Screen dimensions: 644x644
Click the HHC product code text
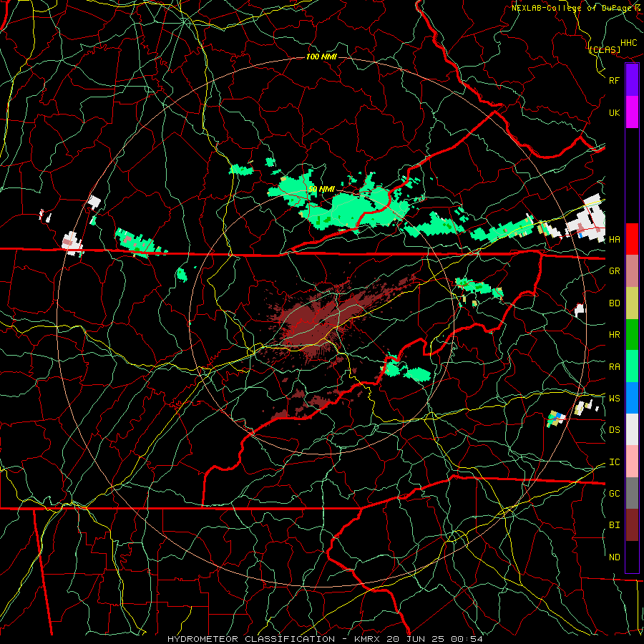(629, 43)
